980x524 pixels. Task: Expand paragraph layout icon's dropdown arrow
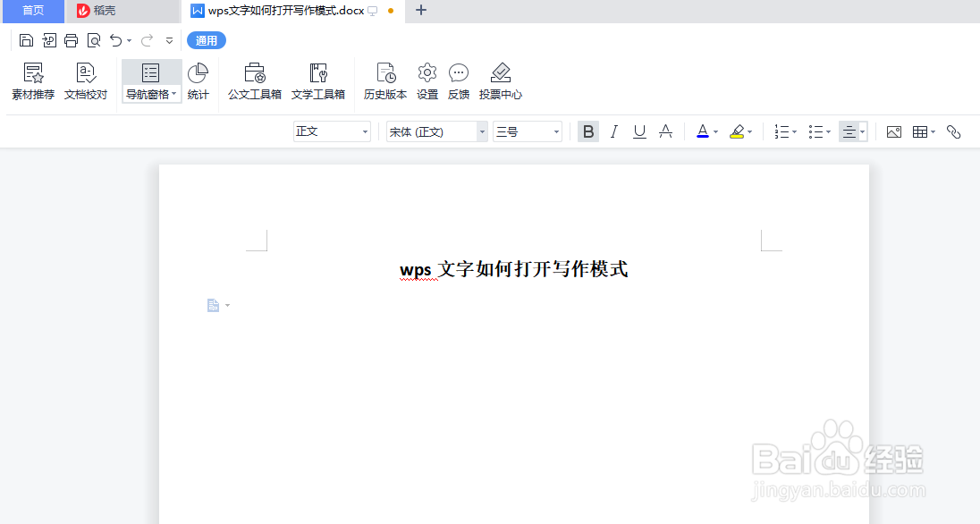(227, 305)
